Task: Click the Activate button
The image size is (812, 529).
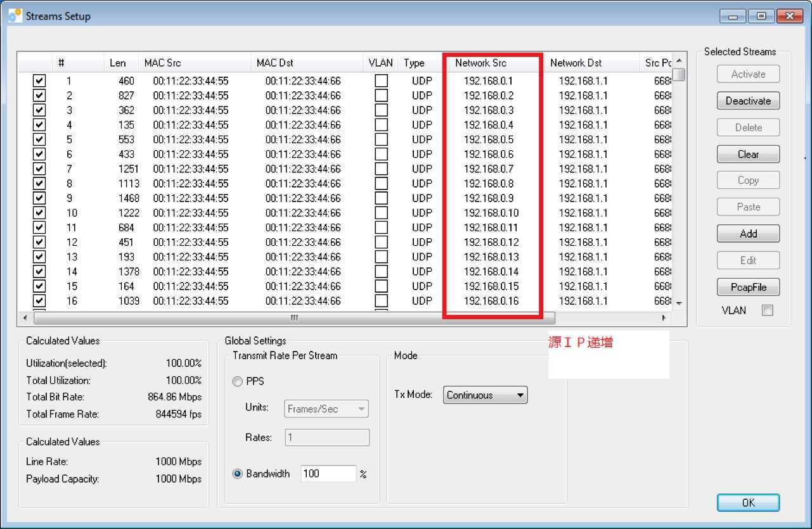Action: click(x=748, y=74)
